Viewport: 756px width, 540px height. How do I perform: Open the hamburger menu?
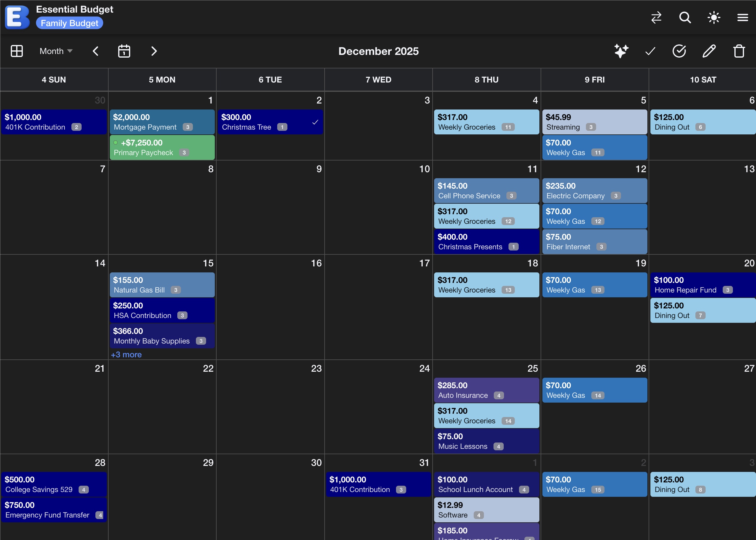point(743,17)
